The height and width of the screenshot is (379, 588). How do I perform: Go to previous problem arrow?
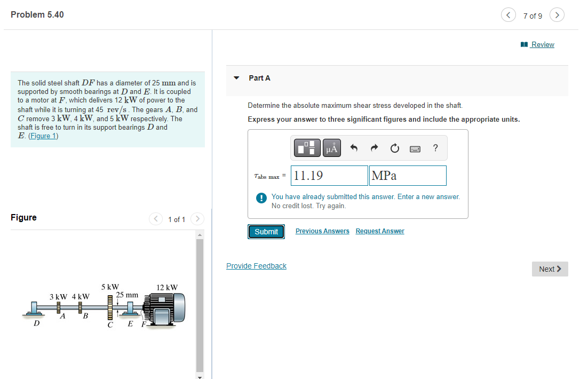(508, 15)
